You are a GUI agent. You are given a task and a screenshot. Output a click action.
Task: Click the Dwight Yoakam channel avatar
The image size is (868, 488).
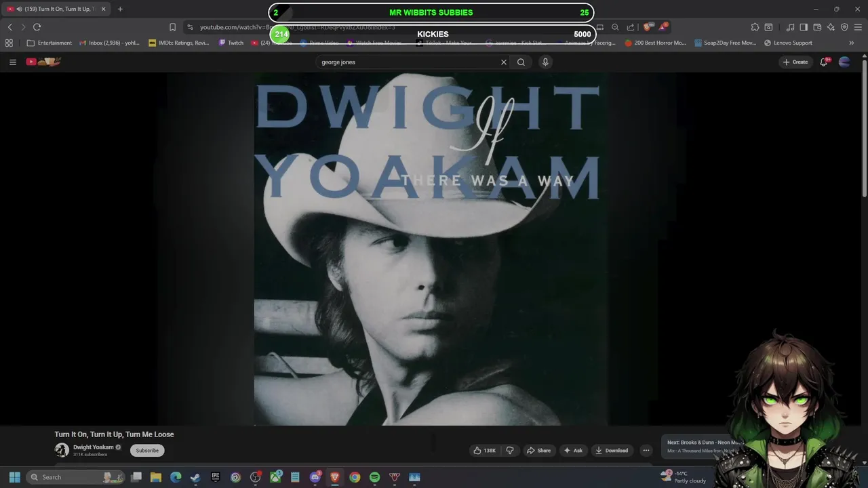tap(62, 450)
